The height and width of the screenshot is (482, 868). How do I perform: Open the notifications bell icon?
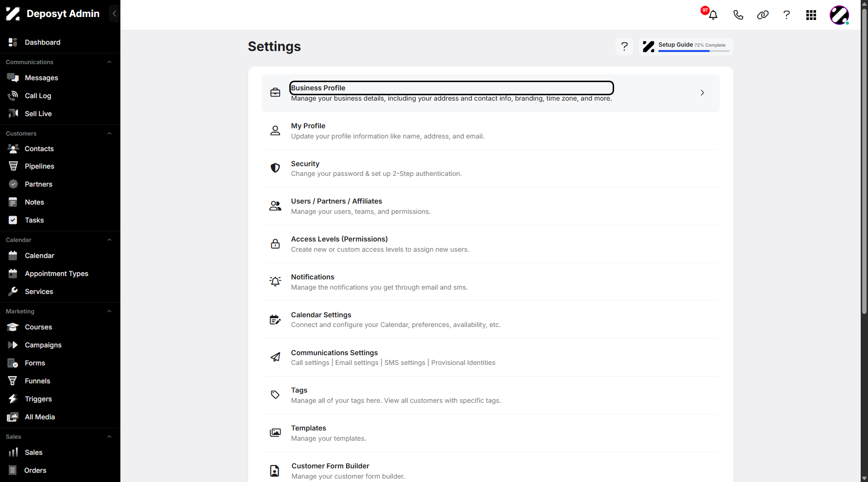tap(713, 15)
